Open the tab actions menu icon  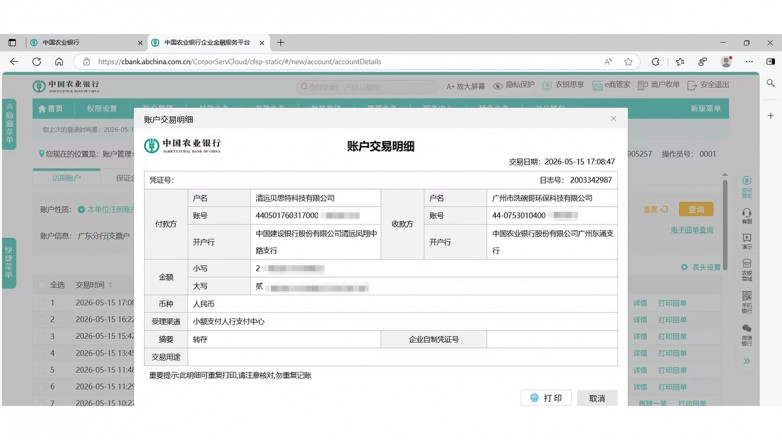[x=12, y=42]
